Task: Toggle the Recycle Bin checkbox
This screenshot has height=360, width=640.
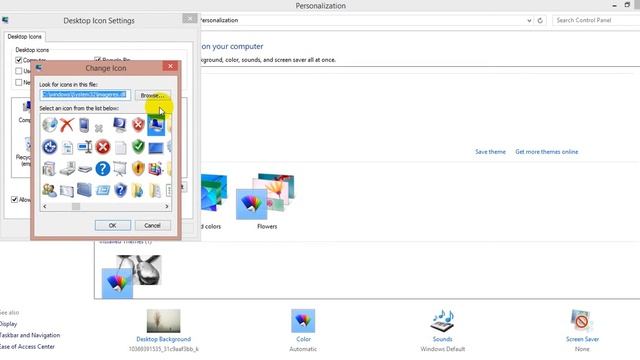Action: click(x=98, y=60)
